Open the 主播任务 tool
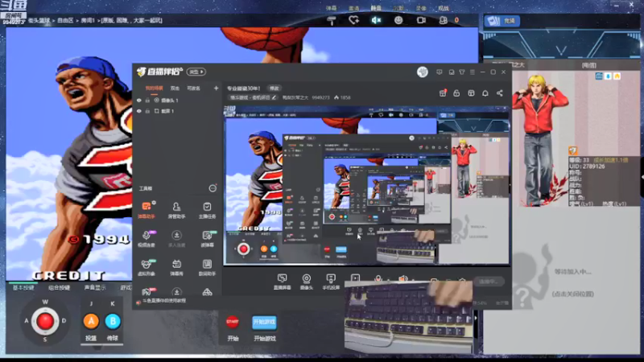 [207, 210]
